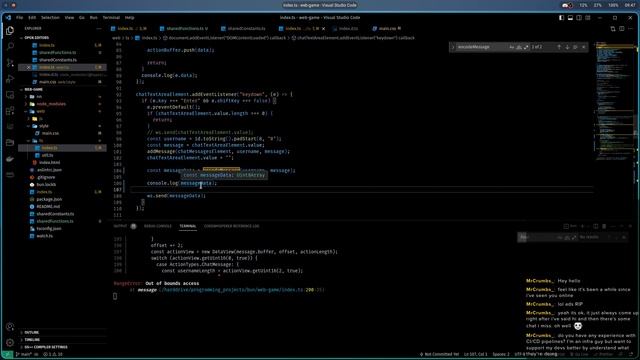Open the customize layout icon

(x=588, y=18)
